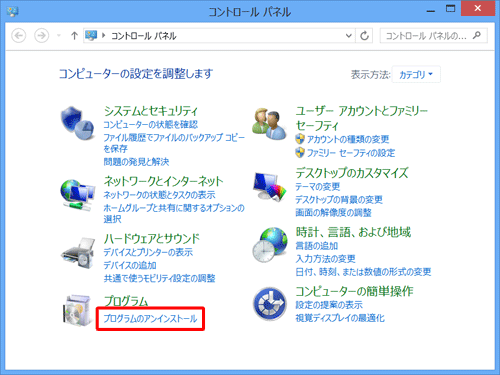Click コントロール パネル breadcrumb in address bar
500x375 pixels.
coord(144,36)
